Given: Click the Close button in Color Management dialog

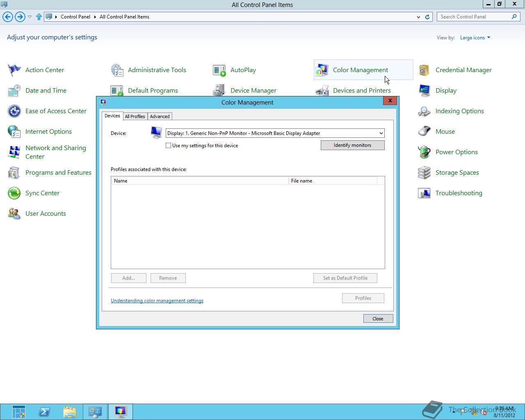Looking at the screenshot, I should 378,319.
